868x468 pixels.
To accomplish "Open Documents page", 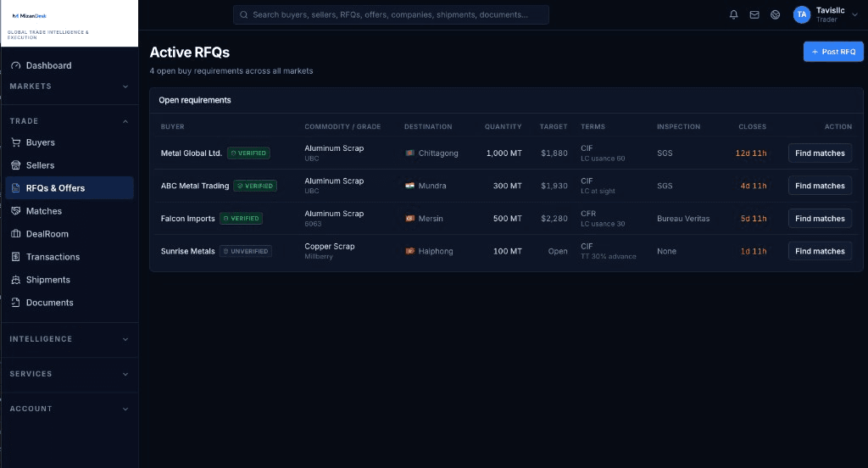I will (70, 303).
